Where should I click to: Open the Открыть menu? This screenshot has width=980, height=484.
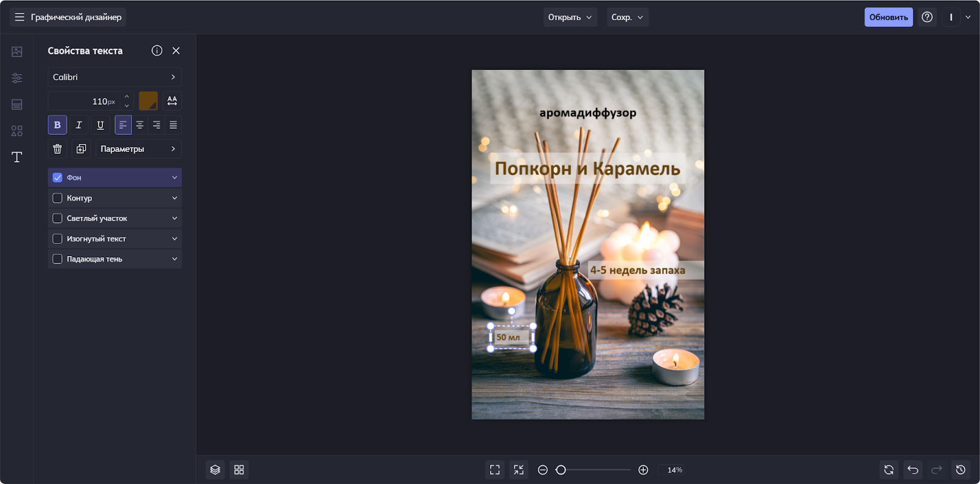point(570,17)
